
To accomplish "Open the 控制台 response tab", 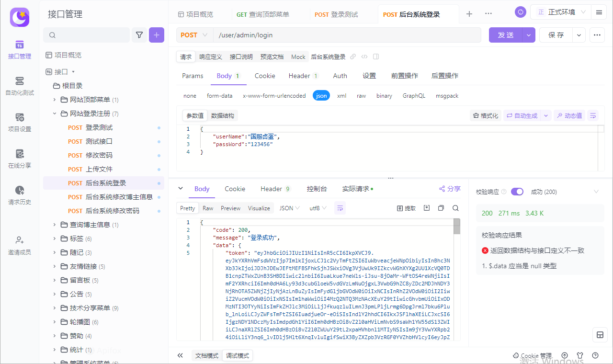I will (x=317, y=189).
